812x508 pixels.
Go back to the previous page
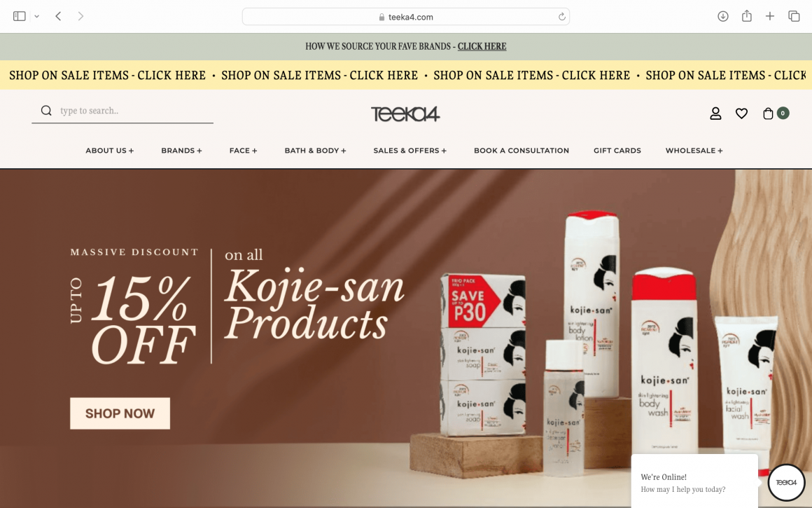click(58, 17)
